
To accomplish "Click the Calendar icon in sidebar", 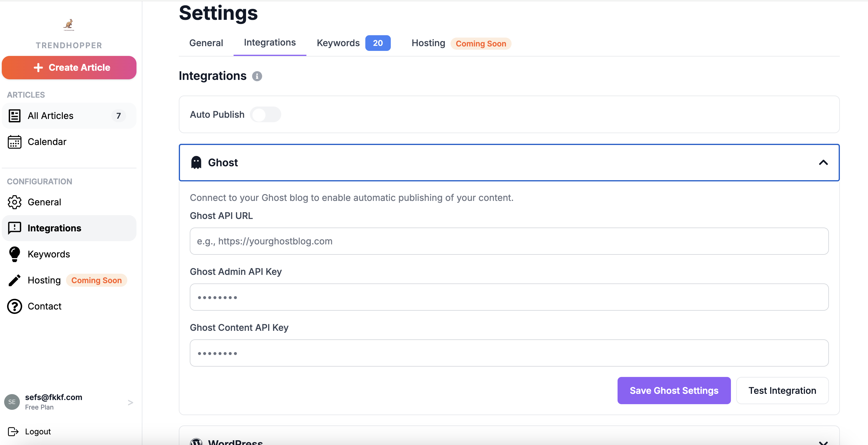I will [x=15, y=142].
